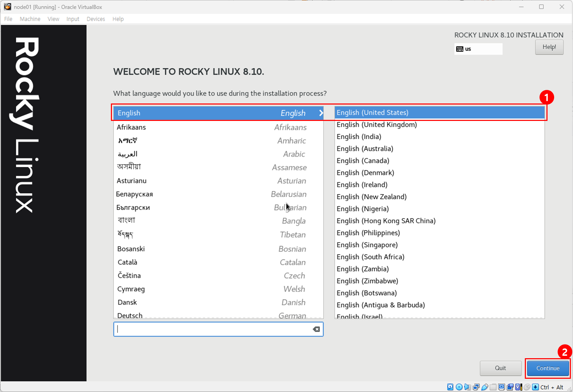Select the Bangla language row
The image size is (574, 392).
coord(219,221)
